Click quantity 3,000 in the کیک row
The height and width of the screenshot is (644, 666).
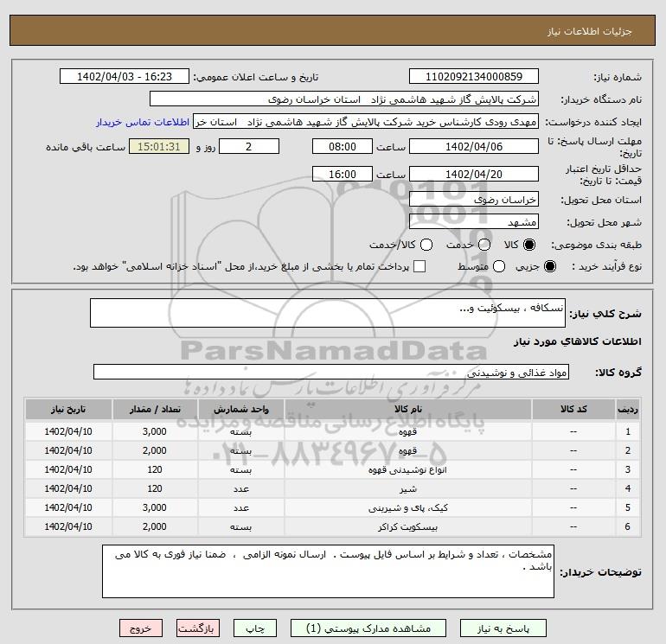[155, 507]
